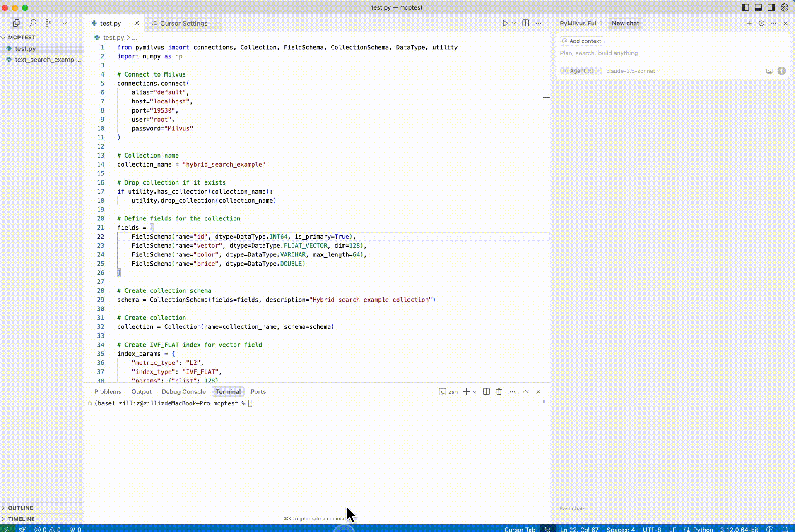Show chat history clock icon

coord(761,23)
